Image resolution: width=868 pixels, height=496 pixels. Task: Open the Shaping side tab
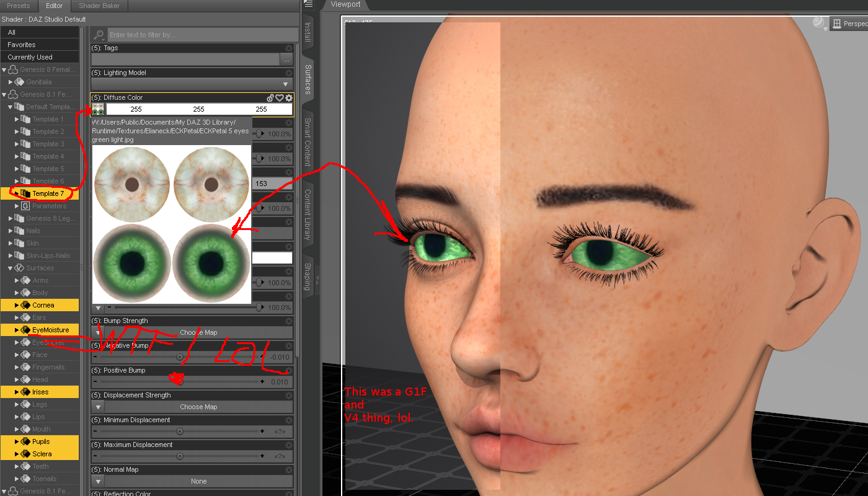(x=308, y=276)
